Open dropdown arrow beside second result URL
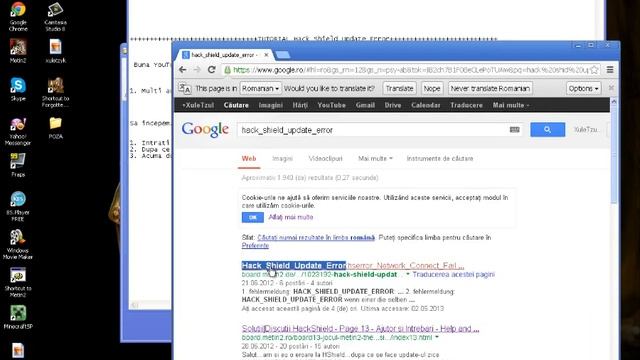Screen dimensions: 640x360 [437, 337]
